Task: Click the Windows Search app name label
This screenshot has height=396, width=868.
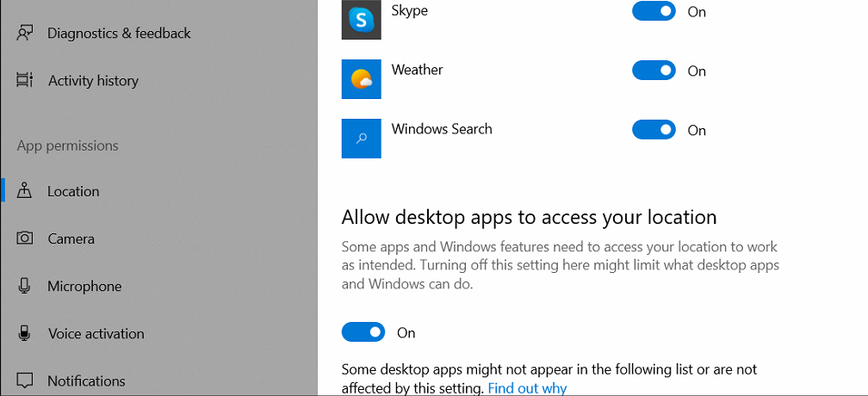Action: pos(442,129)
